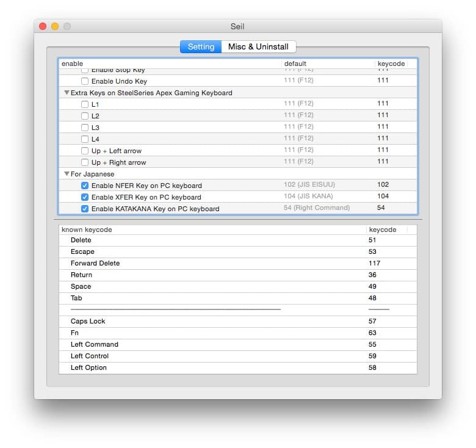Image resolution: width=476 pixels, height=448 pixels.
Task: Enable Up + Left arrow checkbox
Action: pyautogui.click(x=85, y=151)
